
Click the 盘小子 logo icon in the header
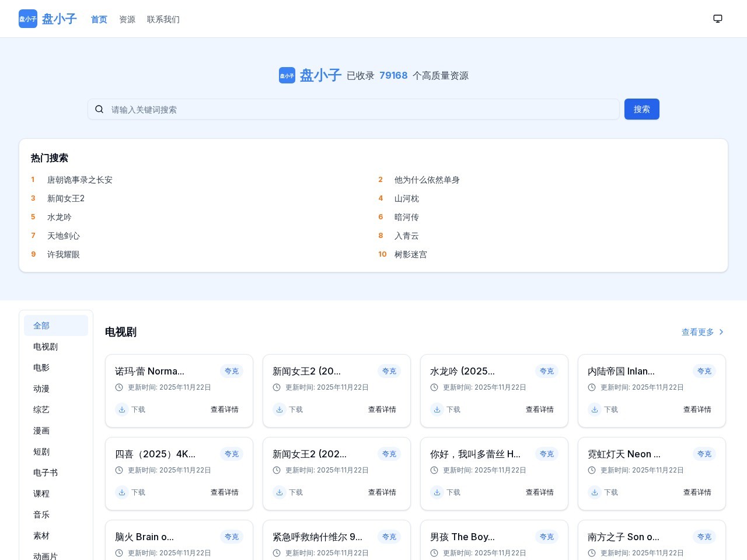point(27,19)
